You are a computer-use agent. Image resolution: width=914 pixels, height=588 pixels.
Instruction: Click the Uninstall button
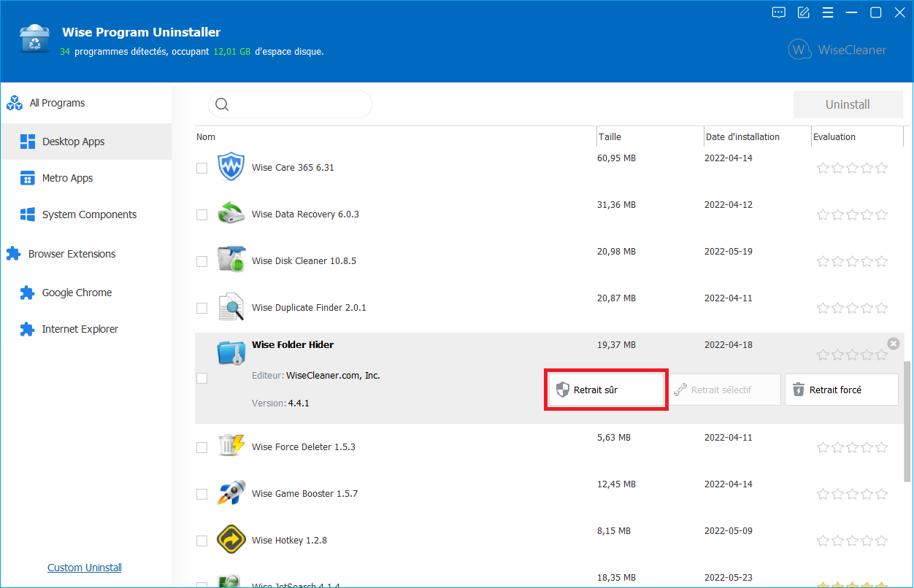coord(848,104)
